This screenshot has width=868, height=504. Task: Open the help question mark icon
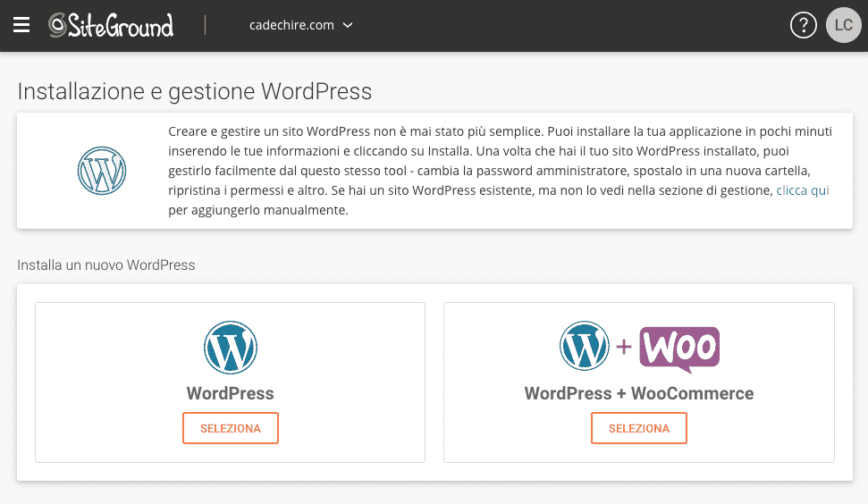tap(803, 25)
